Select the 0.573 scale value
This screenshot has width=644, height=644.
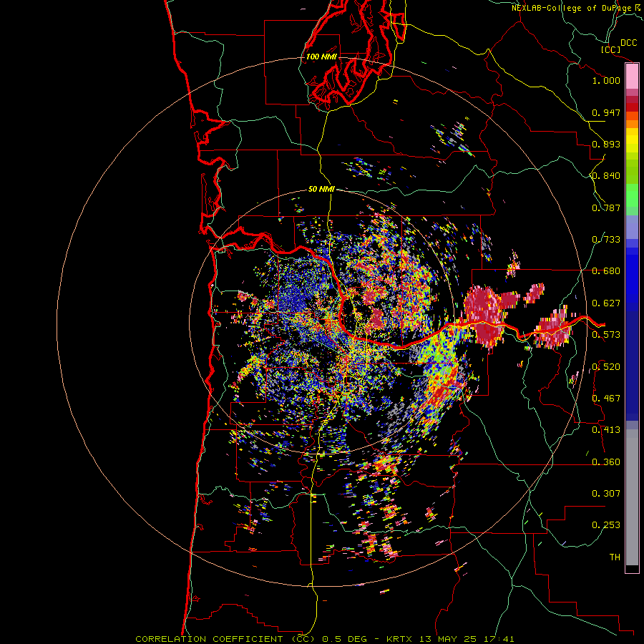(x=606, y=335)
